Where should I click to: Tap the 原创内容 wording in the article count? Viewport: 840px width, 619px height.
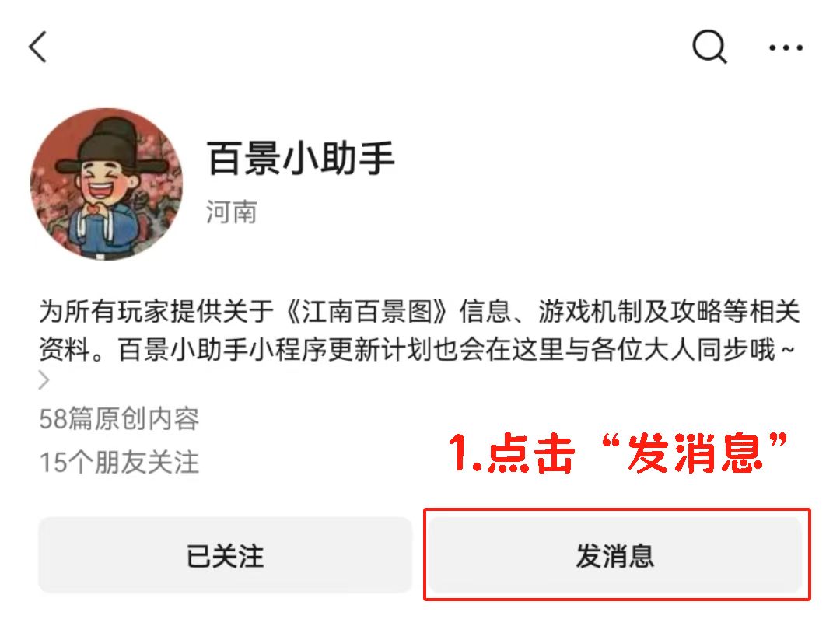pyautogui.click(x=146, y=418)
